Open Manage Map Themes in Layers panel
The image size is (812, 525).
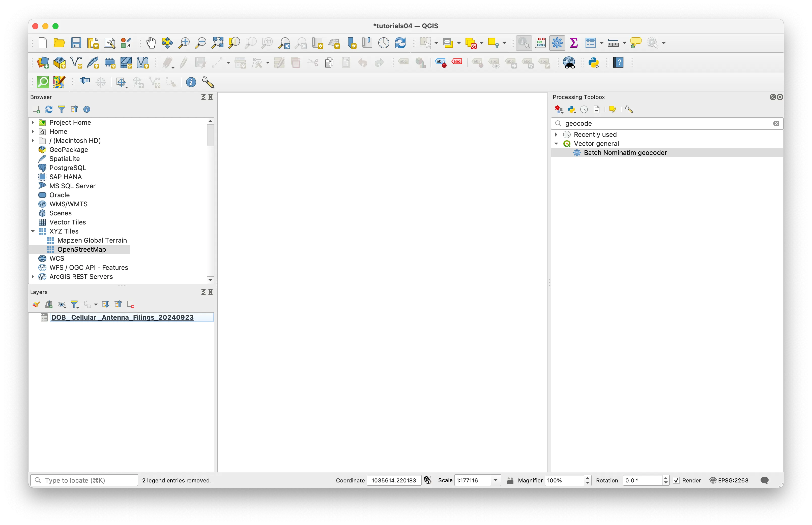point(62,304)
